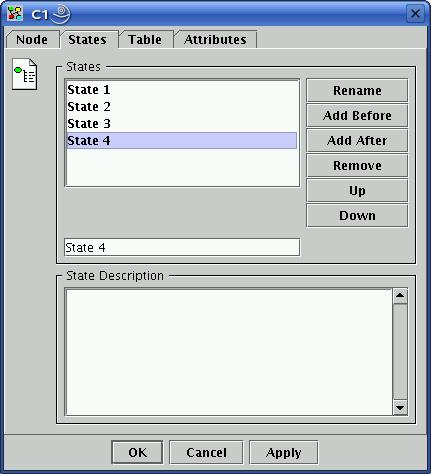The image size is (431, 474).
Task: Remove the selected state
Action: [357, 165]
